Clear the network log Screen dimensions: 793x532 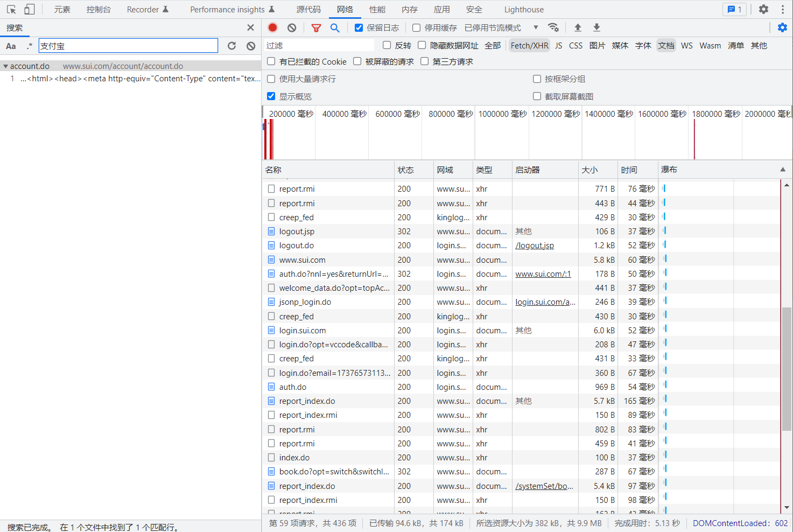pyautogui.click(x=292, y=27)
